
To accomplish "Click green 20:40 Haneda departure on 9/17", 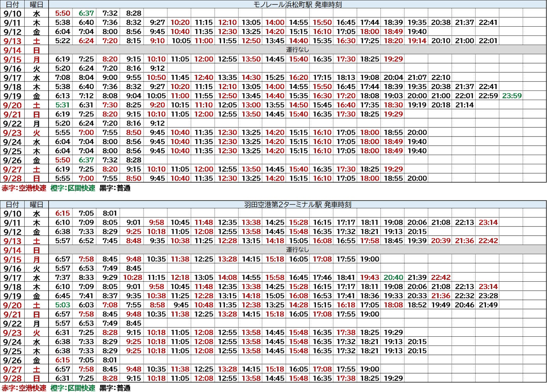I will (393, 278).
